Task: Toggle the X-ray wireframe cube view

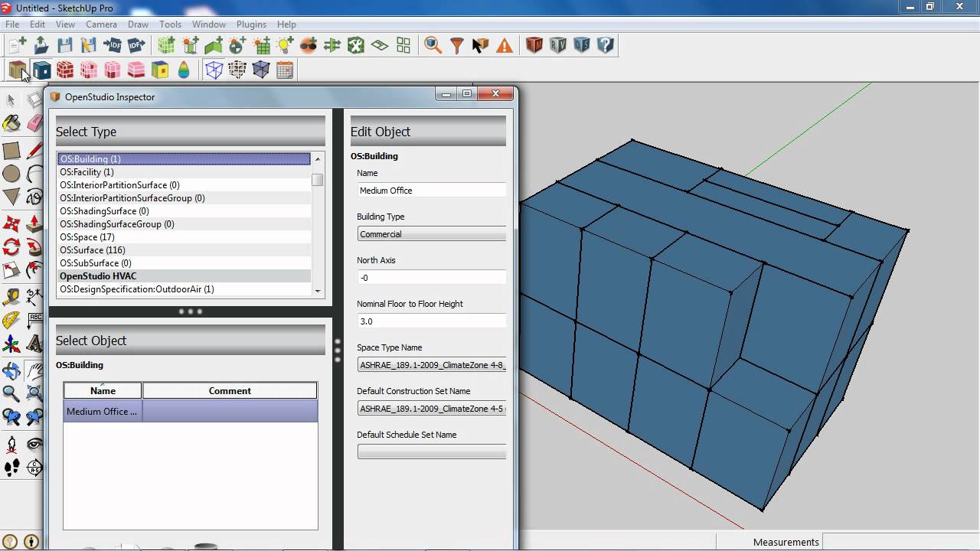Action: [214, 70]
